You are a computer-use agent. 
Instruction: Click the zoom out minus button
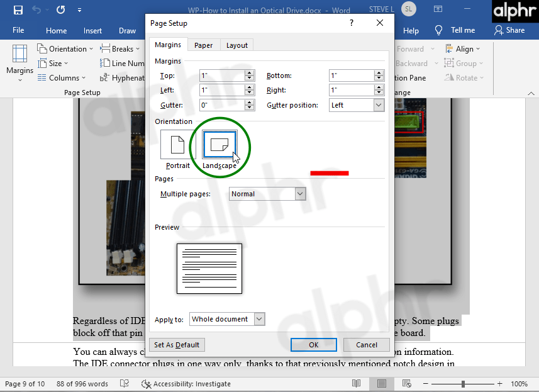pos(425,383)
